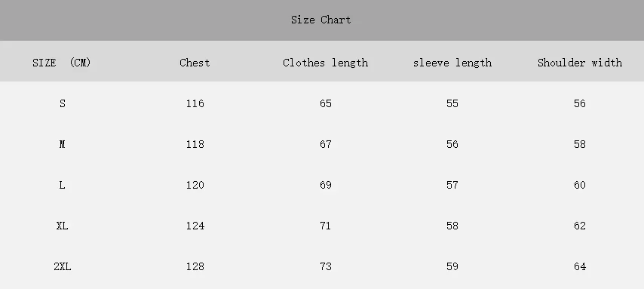Click clothes length value 73
This screenshot has width=644, height=289.
click(x=325, y=266)
